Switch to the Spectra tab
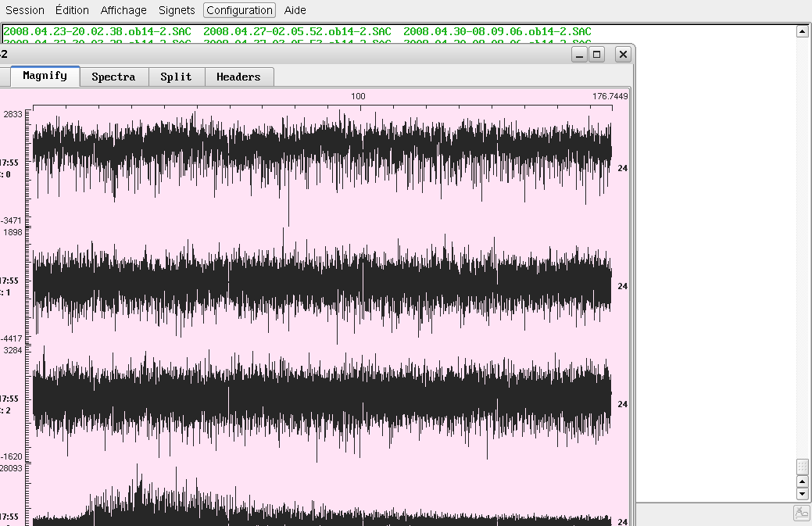The height and width of the screenshot is (526, 812). click(x=113, y=77)
